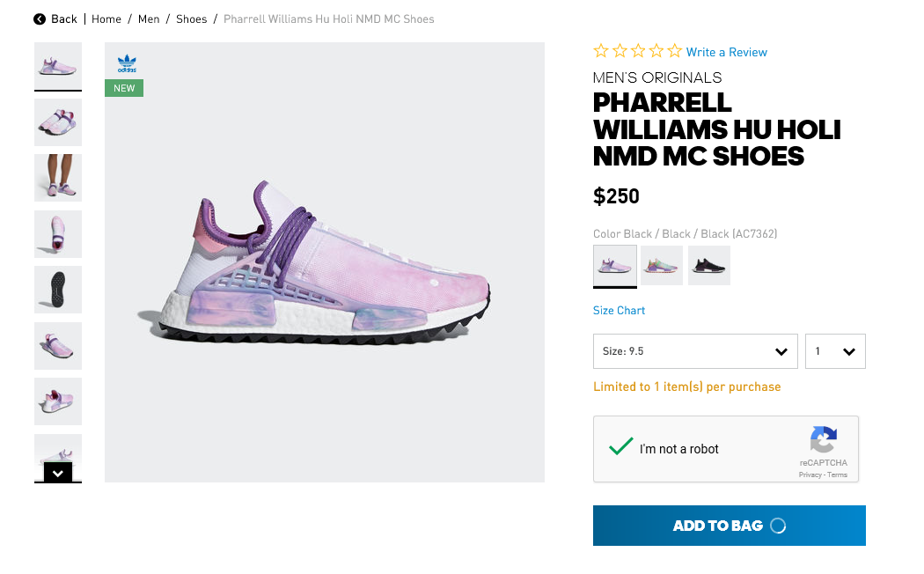Give a five-star rating
This screenshot has width=924, height=574.
(674, 50)
